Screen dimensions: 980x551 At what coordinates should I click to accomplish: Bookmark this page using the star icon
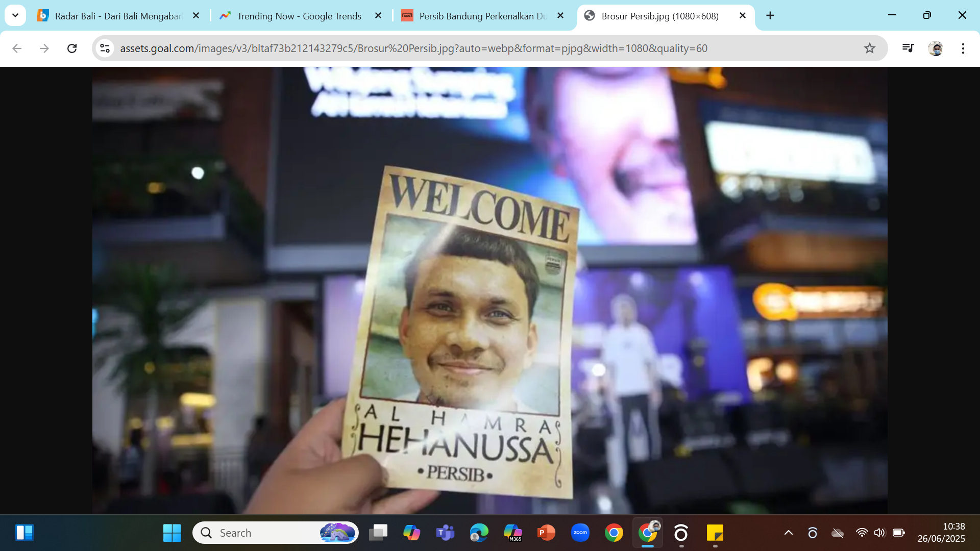pos(869,48)
